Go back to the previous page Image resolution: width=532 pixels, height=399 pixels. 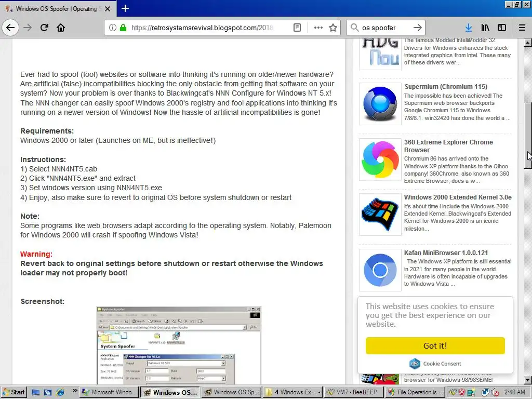[x=10, y=28]
